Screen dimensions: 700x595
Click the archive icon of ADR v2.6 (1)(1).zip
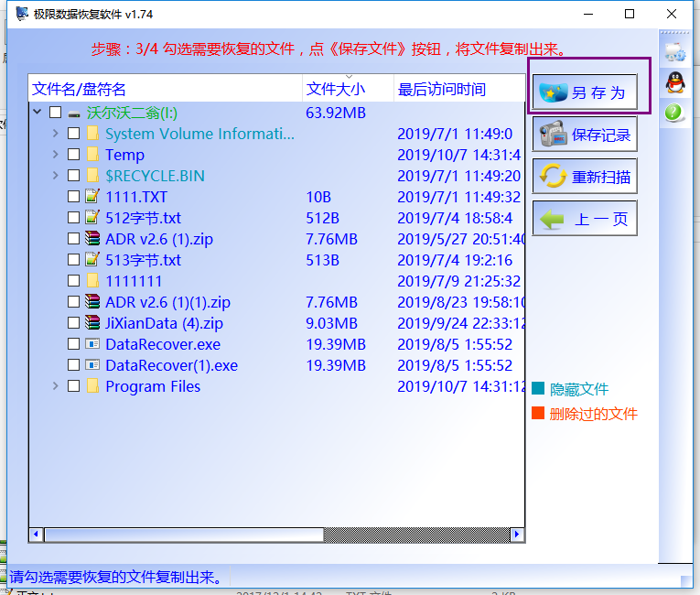(x=92, y=301)
